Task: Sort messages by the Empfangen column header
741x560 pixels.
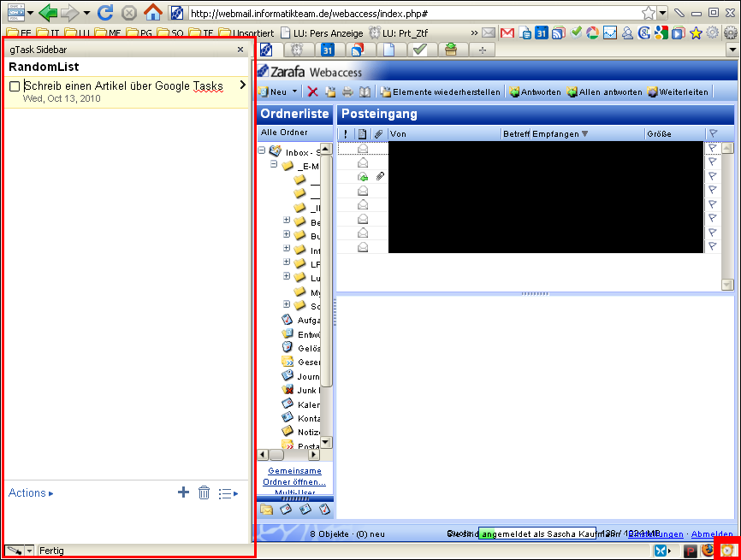Action: pyautogui.click(x=588, y=134)
